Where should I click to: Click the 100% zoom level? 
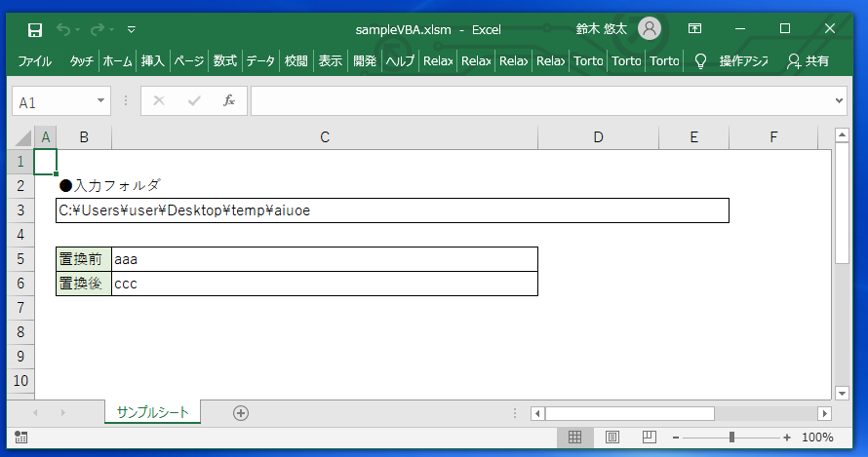(817, 438)
